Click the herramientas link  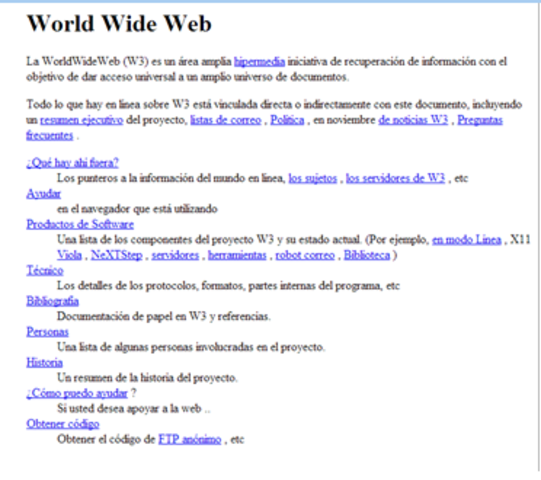pos(237,255)
